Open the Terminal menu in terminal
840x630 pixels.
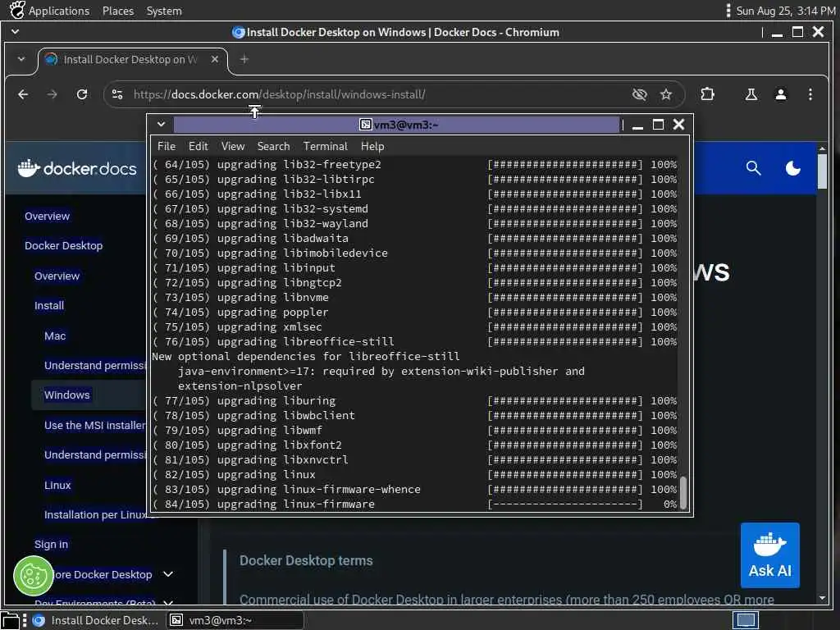pos(325,146)
